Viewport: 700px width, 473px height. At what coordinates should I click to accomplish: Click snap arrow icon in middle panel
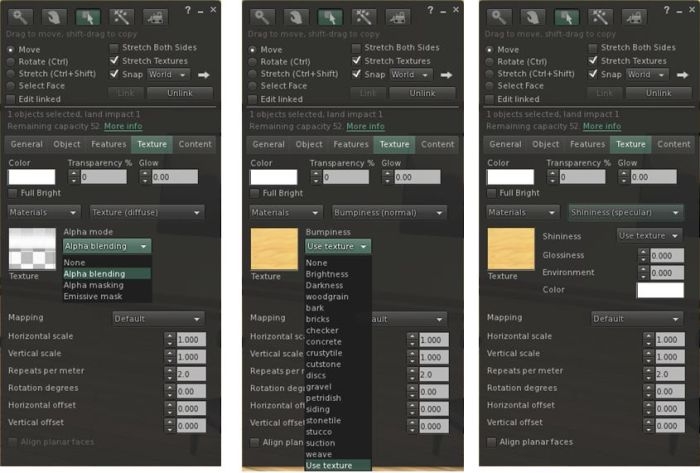coord(446,75)
